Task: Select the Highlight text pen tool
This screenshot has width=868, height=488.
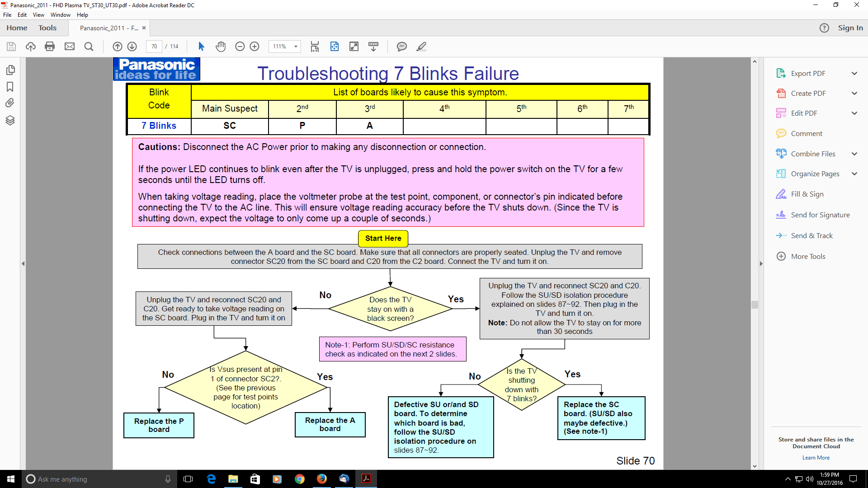Action: click(421, 47)
